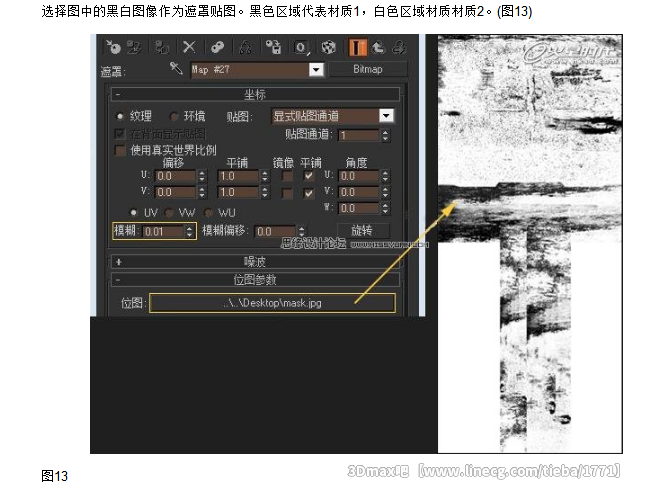The height and width of the screenshot is (490, 660).
Task: Toggle the orange Show End Result icon
Action: 358,47
